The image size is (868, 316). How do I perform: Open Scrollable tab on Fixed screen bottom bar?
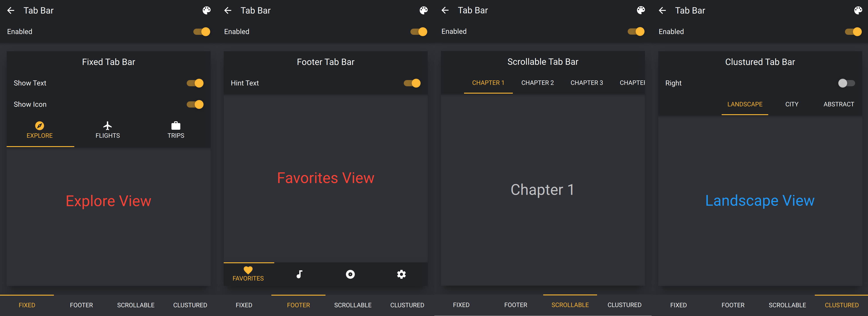pos(135,305)
